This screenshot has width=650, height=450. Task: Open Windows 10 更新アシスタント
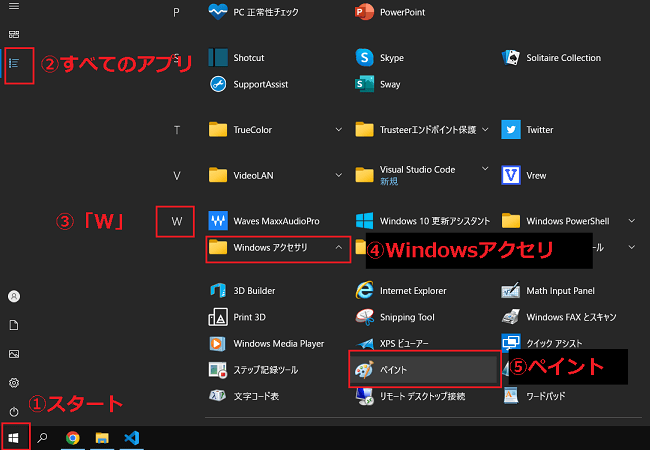click(x=422, y=221)
